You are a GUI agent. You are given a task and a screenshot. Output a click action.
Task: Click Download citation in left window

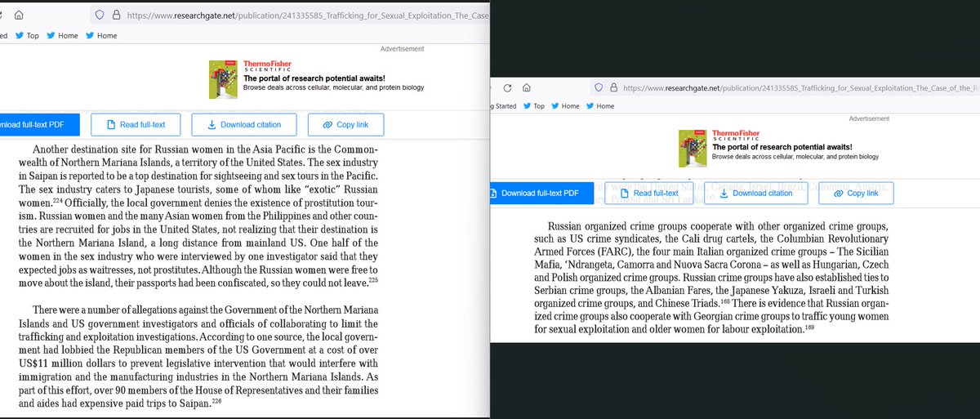pos(243,125)
